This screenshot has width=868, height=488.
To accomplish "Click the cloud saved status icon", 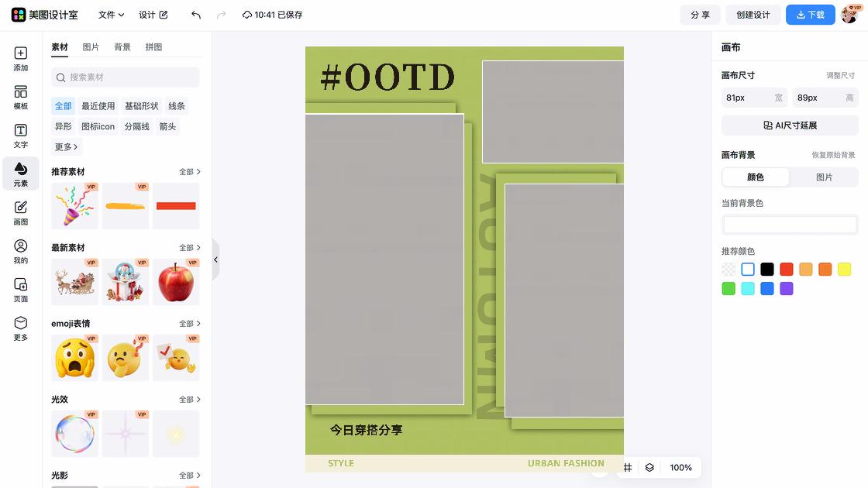I will point(247,15).
